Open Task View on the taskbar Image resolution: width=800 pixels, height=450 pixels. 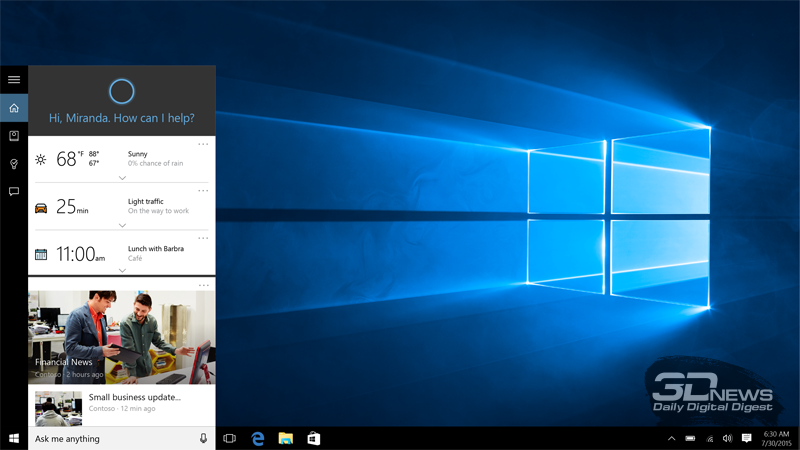(230, 438)
